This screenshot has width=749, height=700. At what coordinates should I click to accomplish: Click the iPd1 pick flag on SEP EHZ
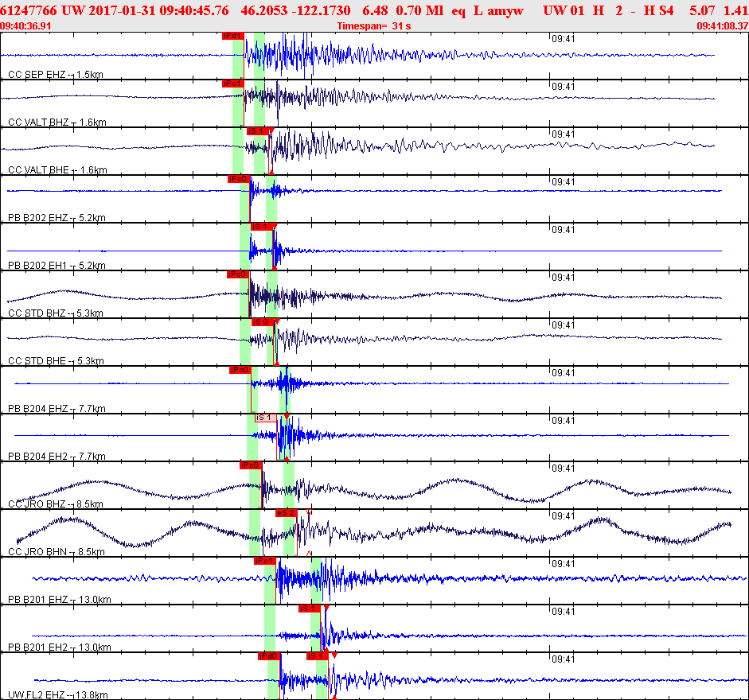[x=232, y=36]
